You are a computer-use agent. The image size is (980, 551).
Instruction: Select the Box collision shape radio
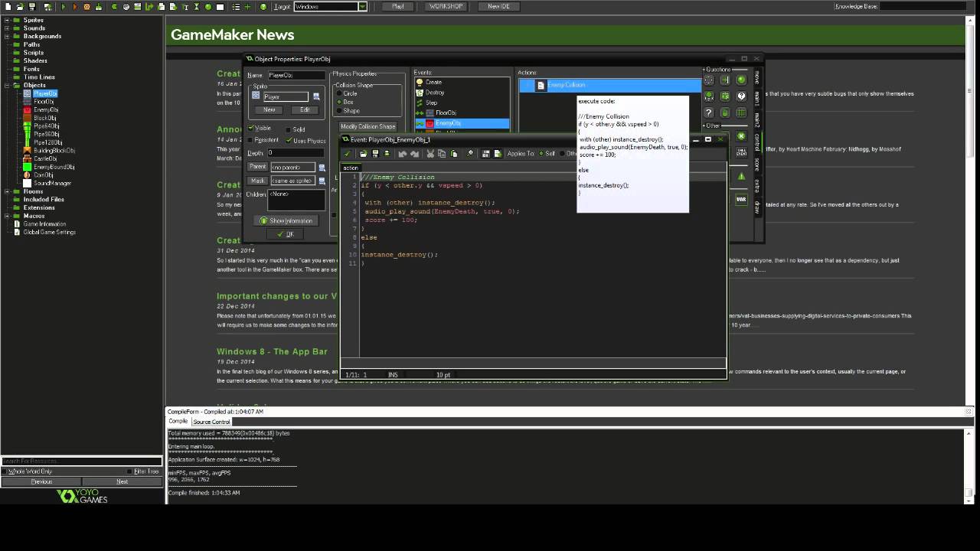[339, 102]
